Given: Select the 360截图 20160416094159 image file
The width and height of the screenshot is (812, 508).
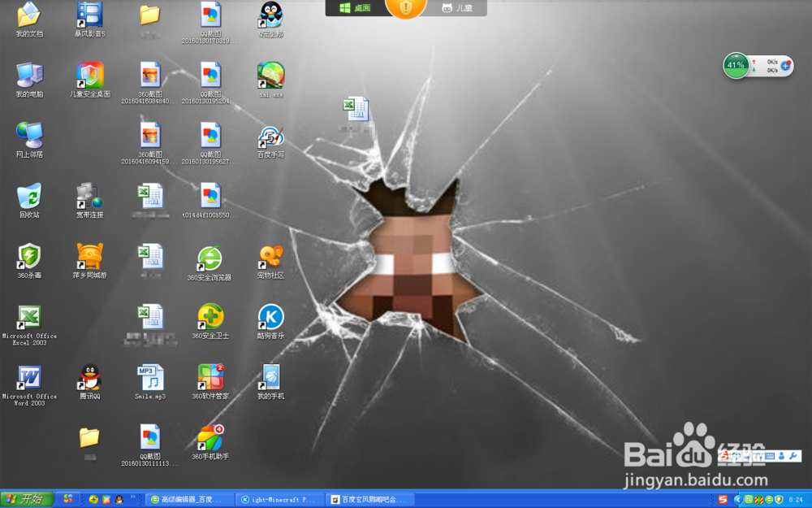Looking at the screenshot, I should (x=149, y=143).
